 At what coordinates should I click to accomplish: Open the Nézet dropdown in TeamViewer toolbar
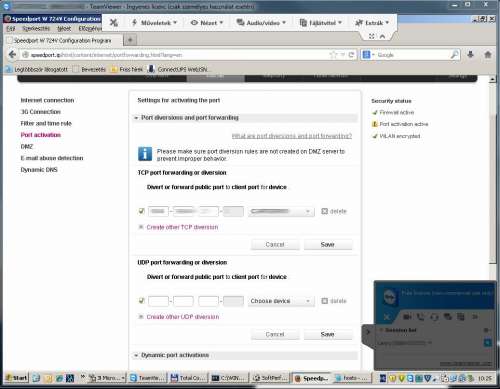pos(207,23)
